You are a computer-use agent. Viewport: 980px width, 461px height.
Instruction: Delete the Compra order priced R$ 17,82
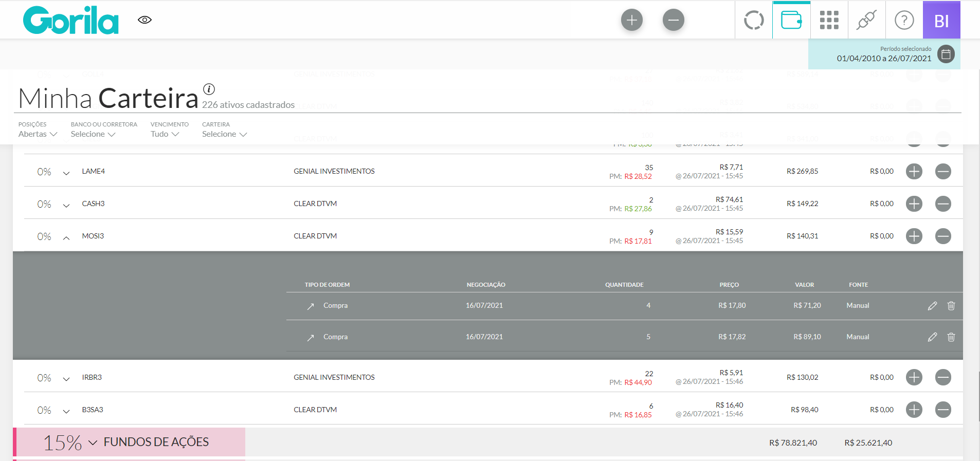(x=951, y=337)
